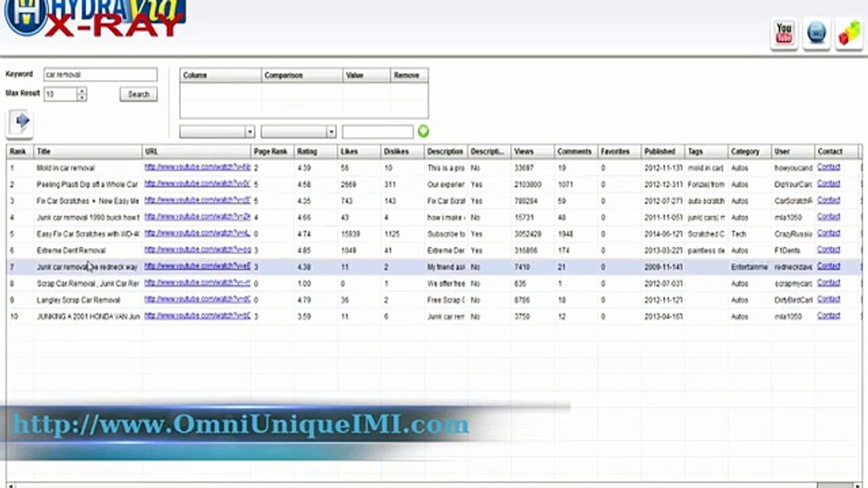Screen dimensions: 868x488
Task: Click views value 2103800
Action: 528,184
